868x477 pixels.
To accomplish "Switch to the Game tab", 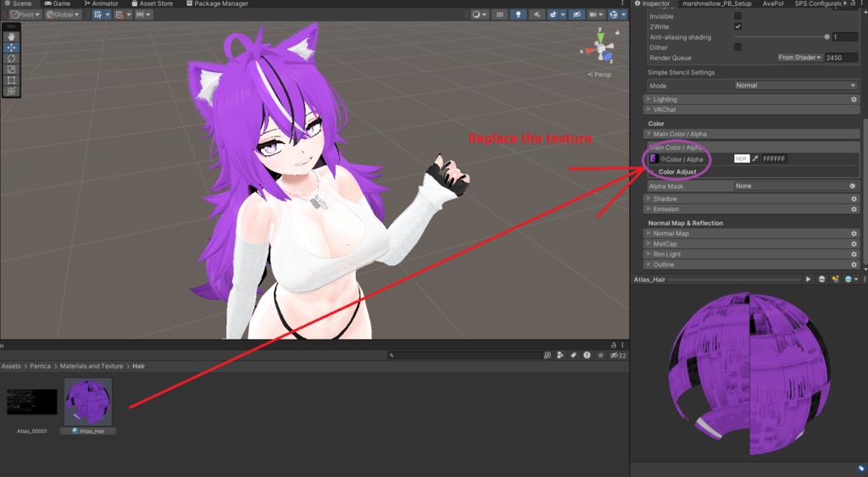I will [58, 3].
